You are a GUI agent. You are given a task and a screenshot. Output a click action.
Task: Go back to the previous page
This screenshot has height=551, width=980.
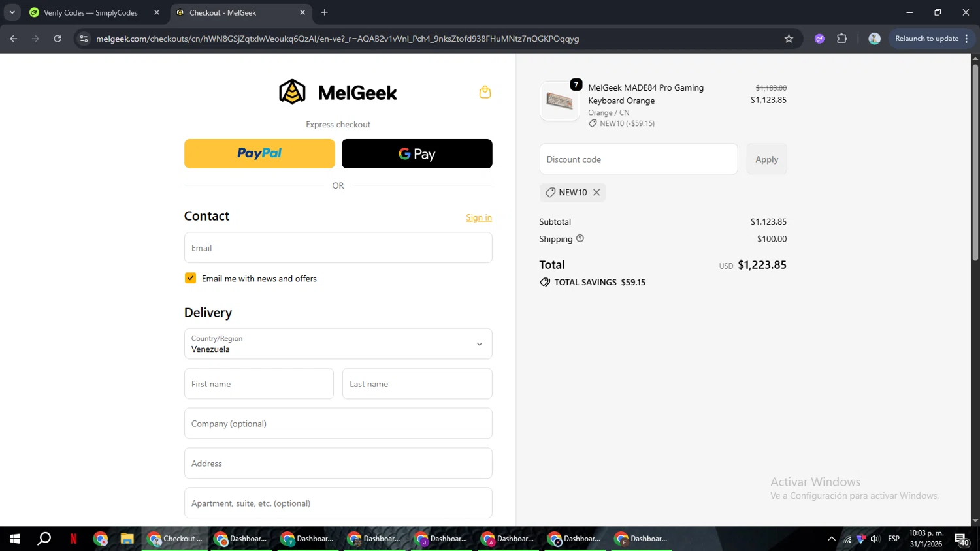click(x=14, y=39)
